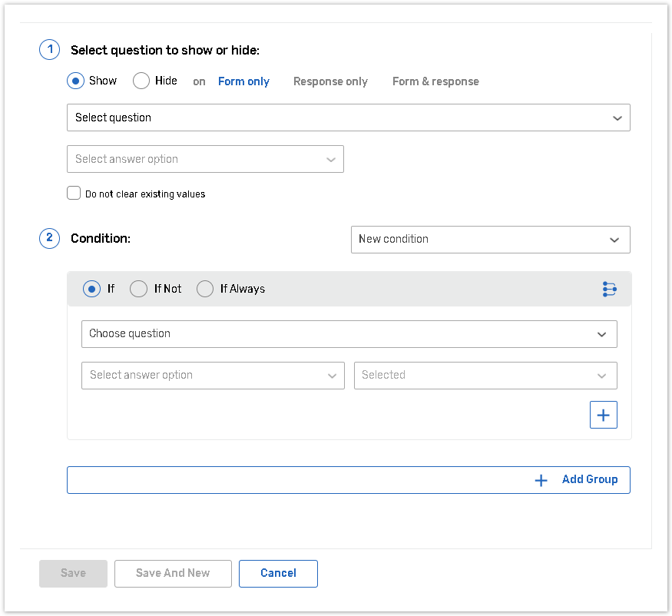
Task: Choose the If Not radio option
Action: 138,289
